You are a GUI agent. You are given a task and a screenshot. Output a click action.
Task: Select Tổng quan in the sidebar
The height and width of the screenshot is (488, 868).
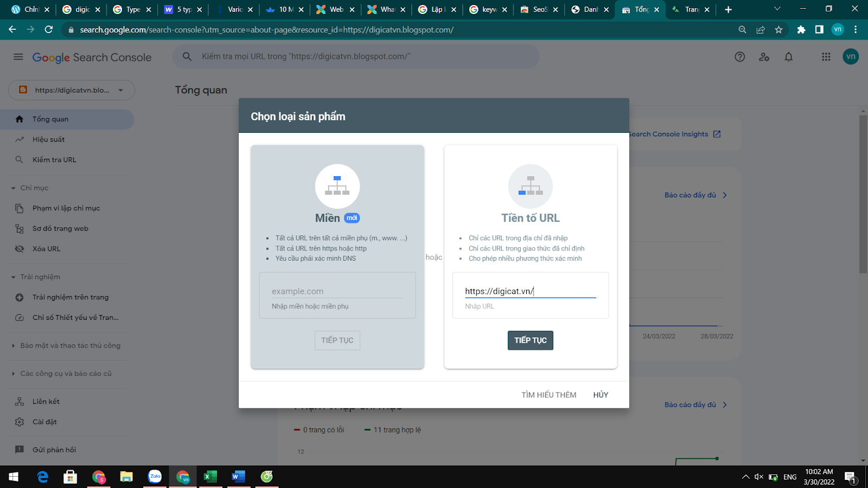(x=67, y=119)
